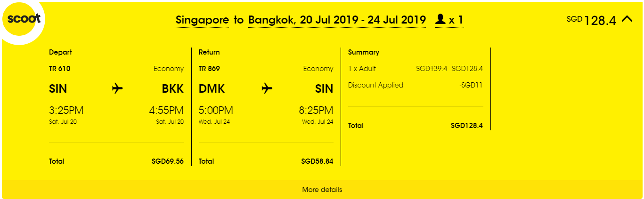Click the summary total SGD128.4

[467, 126]
